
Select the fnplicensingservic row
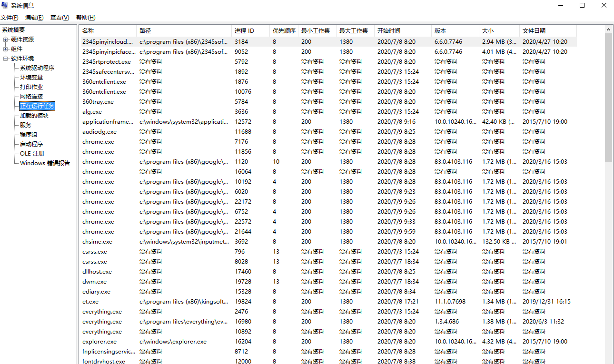point(328,351)
